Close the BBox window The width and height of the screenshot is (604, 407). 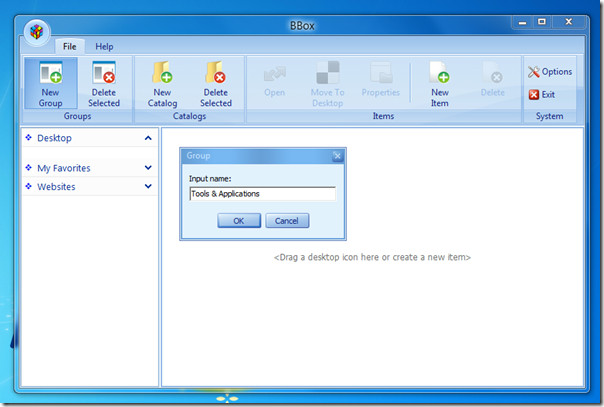click(x=569, y=22)
